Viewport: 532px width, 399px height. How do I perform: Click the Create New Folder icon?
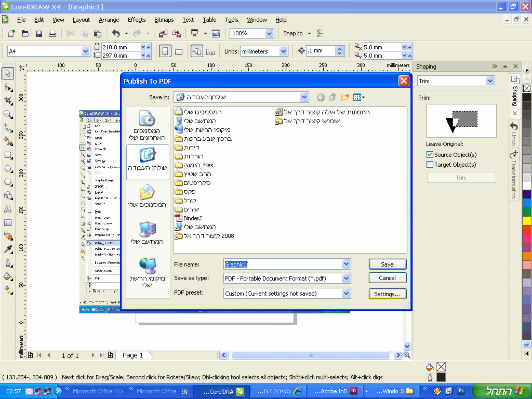tap(345, 97)
